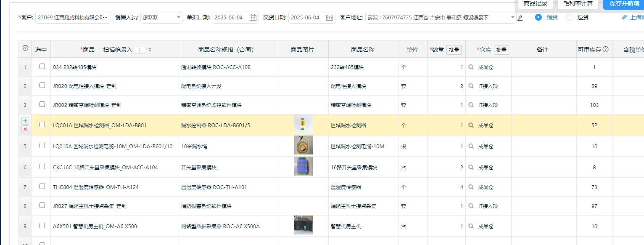Viewport: 644px width, 245px height.
Task: Open the 销售人员 dropdown showing 廖跃跃
Action: [x=161, y=17]
